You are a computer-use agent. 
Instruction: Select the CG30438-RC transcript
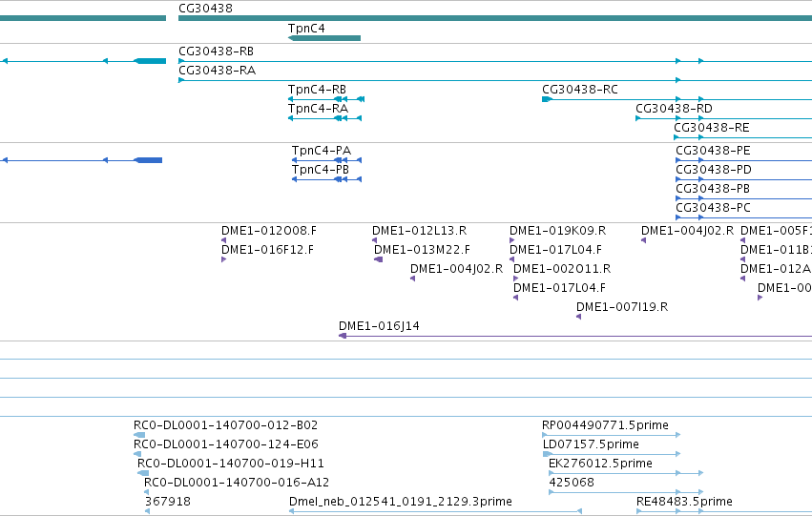pyautogui.click(x=677, y=99)
